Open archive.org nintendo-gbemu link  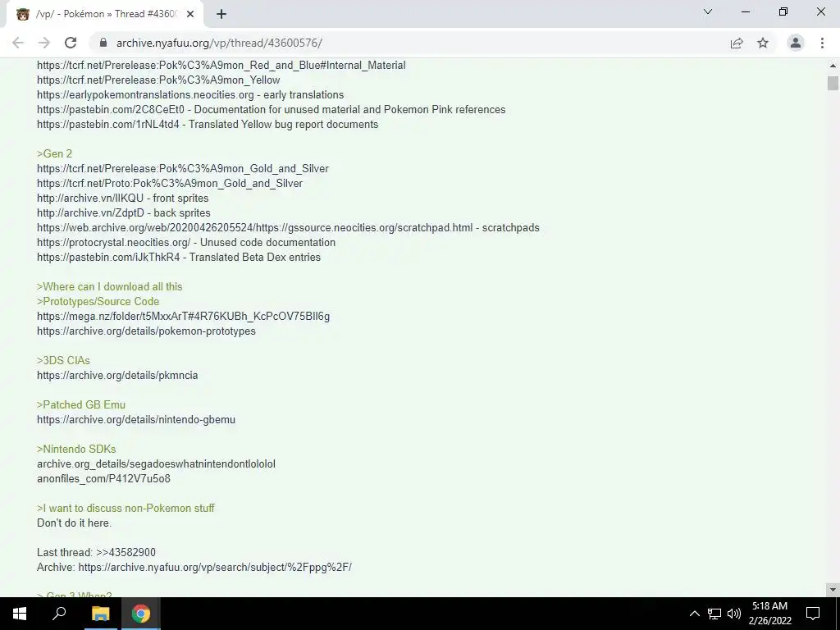(x=136, y=419)
